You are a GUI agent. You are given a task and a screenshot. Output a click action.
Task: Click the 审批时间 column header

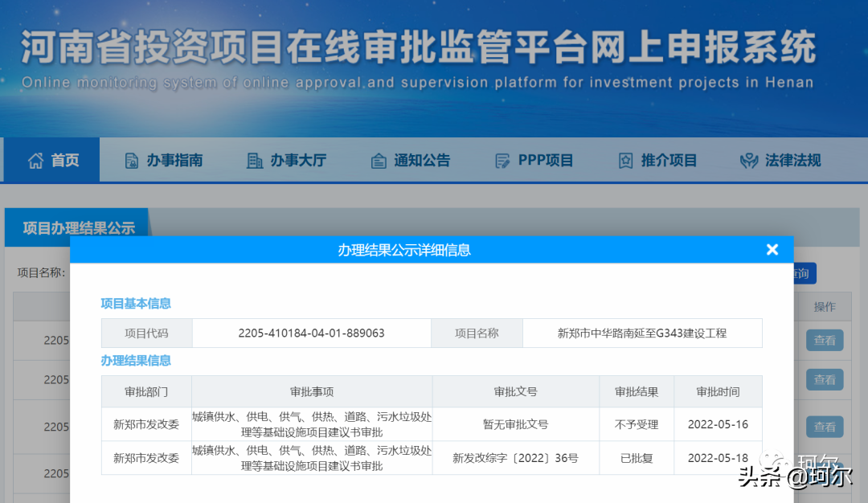tap(718, 392)
